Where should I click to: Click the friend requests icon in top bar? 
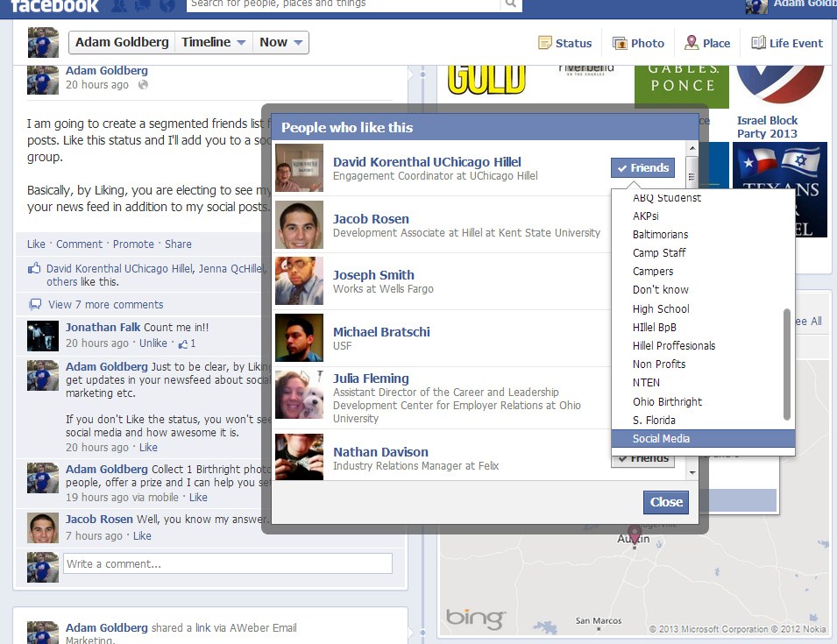pos(119,4)
